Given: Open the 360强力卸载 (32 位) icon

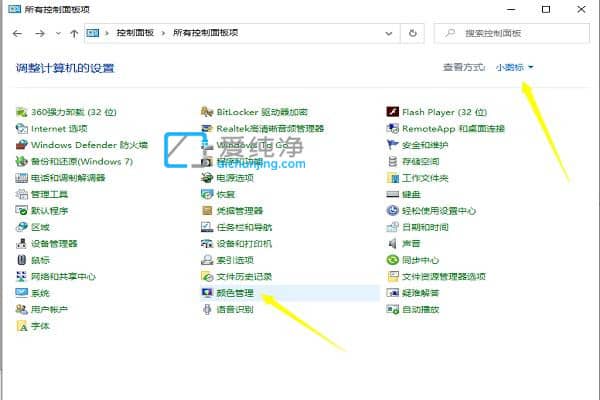Looking at the screenshot, I should click(x=21, y=112).
